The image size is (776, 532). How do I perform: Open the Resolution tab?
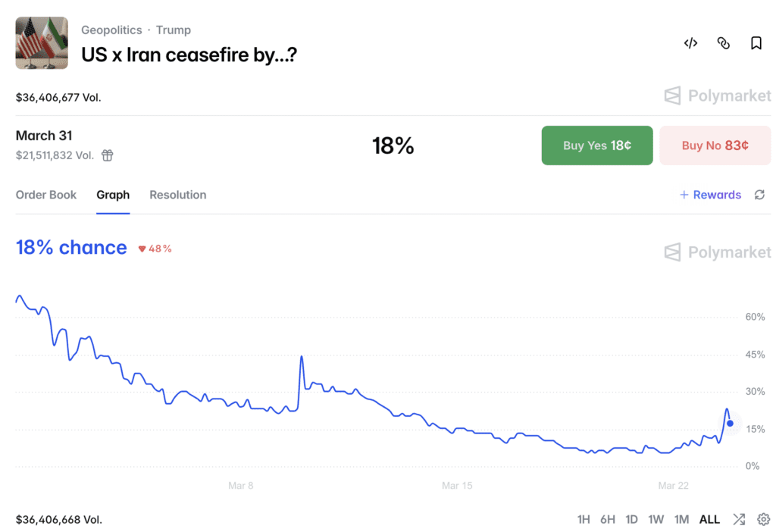(177, 195)
